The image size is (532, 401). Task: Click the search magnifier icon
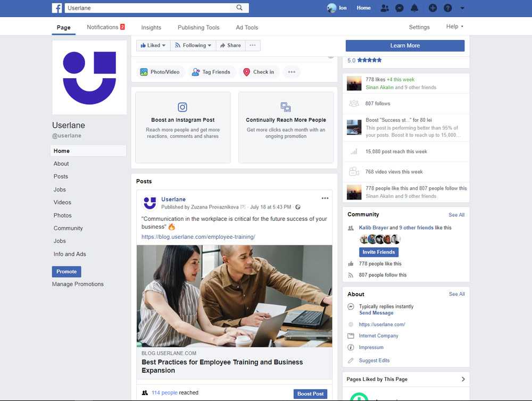[x=239, y=7]
